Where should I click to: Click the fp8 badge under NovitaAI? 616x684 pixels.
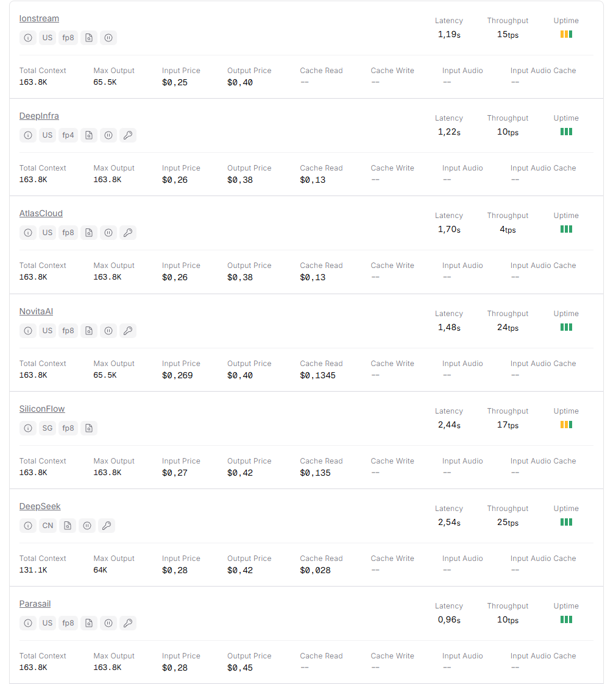(68, 331)
